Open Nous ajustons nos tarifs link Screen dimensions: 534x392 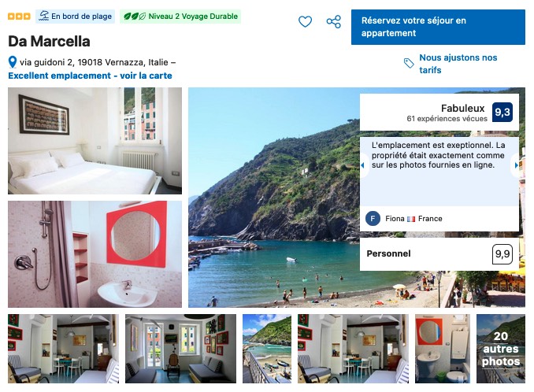458,64
